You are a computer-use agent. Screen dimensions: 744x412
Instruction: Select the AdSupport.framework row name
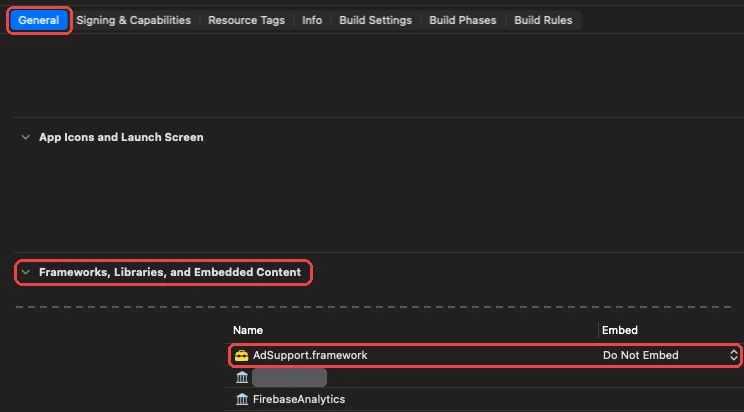(x=310, y=355)
